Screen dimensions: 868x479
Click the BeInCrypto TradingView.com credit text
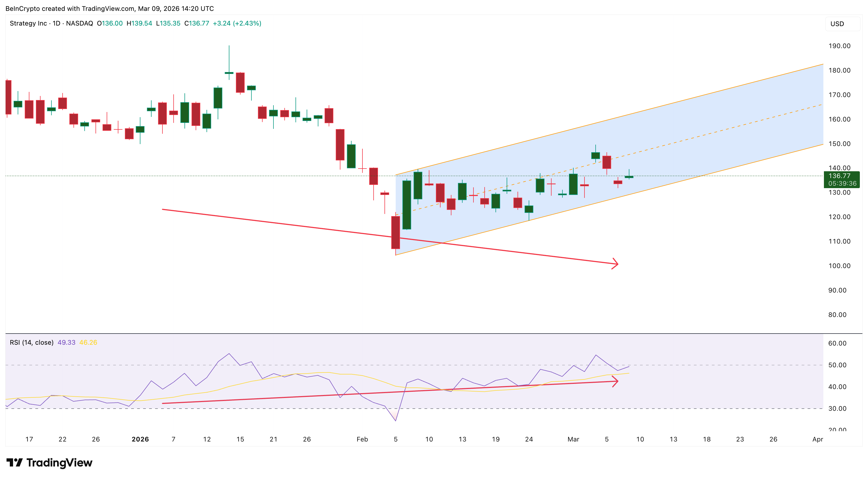coord(109,9)
